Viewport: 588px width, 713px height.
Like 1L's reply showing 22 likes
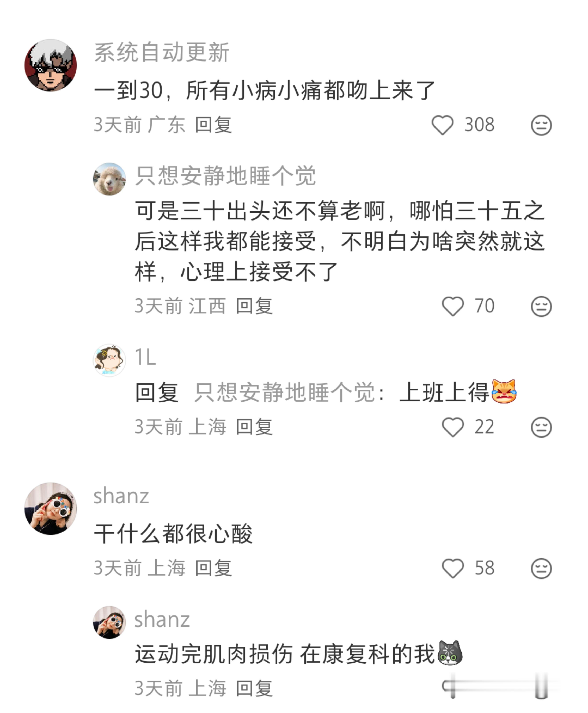click(x=453, y=427)
